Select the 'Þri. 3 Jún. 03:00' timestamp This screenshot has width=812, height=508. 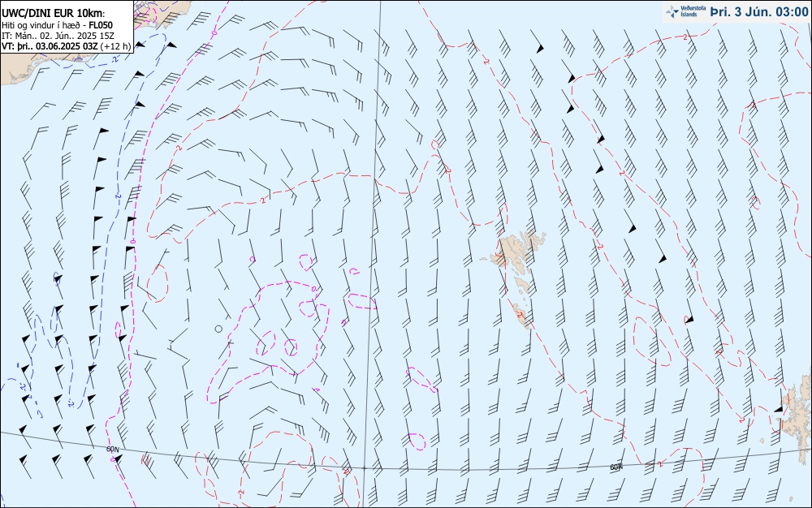point(759,12)
